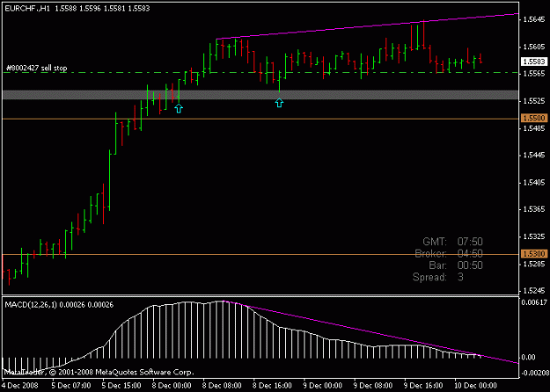Image resolution: width=550 pixels, height=392 pixels.
Task: Select the green dash-dot sell stop line
Action: [260, 73]
